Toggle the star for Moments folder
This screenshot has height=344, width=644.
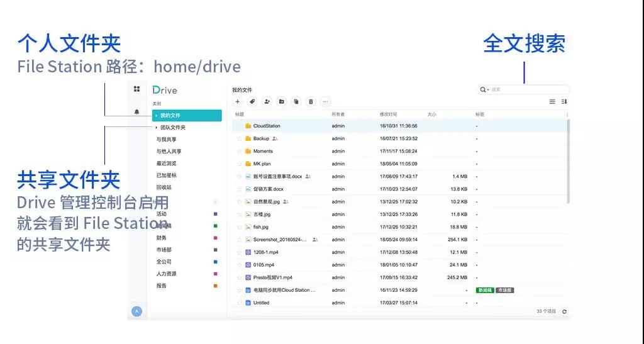pos(240,152)
